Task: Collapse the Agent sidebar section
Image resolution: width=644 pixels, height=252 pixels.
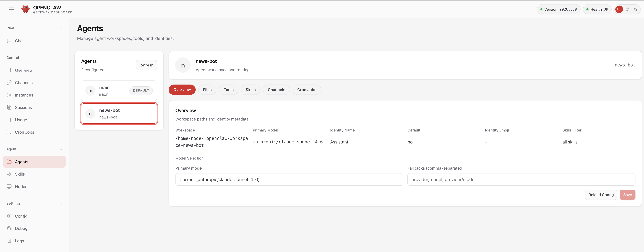Action: (61, 149)
